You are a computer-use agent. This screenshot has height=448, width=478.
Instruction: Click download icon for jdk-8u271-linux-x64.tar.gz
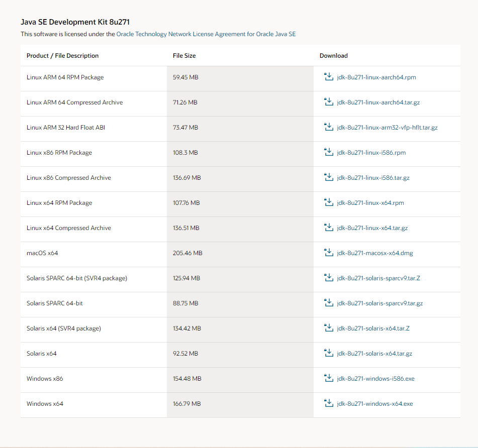click(x=329, y=227)
